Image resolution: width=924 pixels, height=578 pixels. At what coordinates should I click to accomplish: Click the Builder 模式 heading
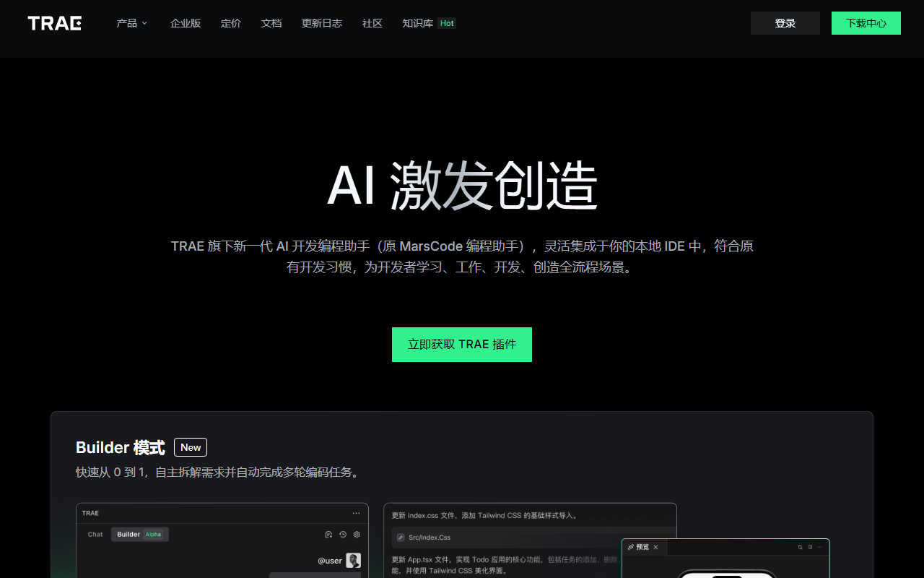(121, 447)
